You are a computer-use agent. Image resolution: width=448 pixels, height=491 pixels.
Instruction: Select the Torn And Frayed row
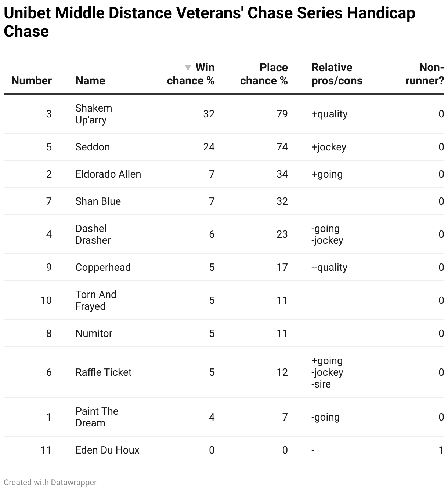(224, 301)
